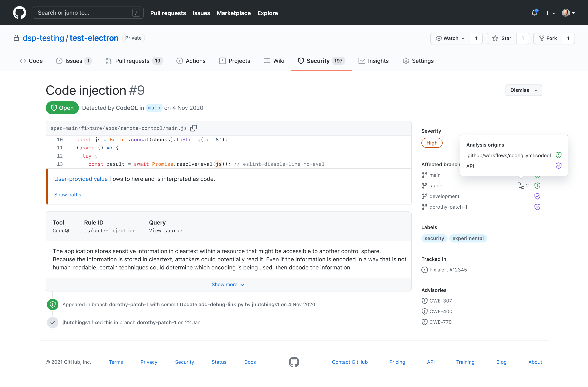Open the Dismiss dropdown
This screenshot has width=588, height=387.
[x=523, y=90]
